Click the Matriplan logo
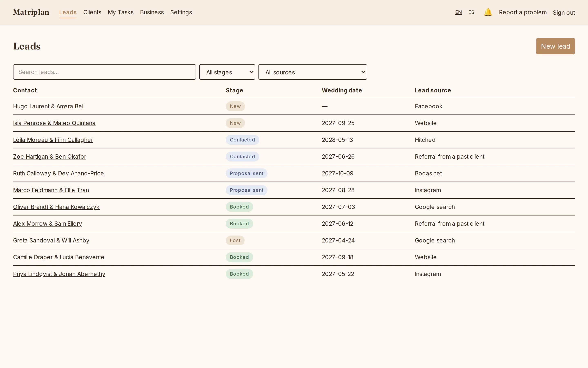This screenshot has height=368, width=588. click(31, 12)
